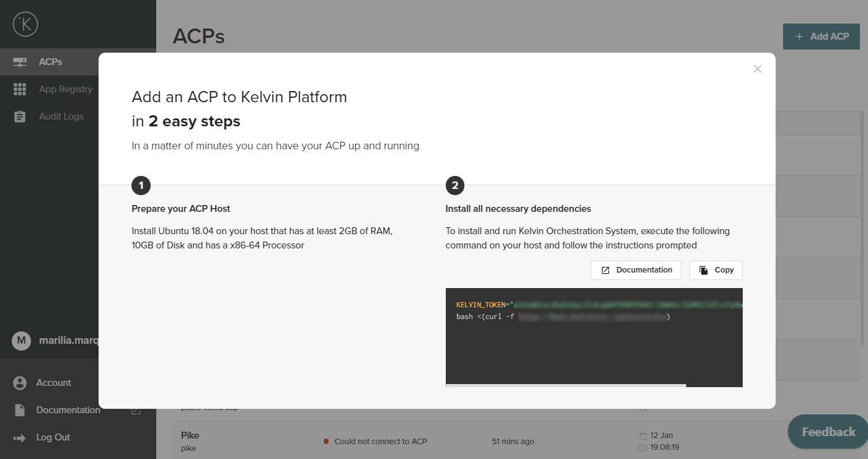Click the Log Out arrow icon
The image size is (868, 459).
coord(20,438)
